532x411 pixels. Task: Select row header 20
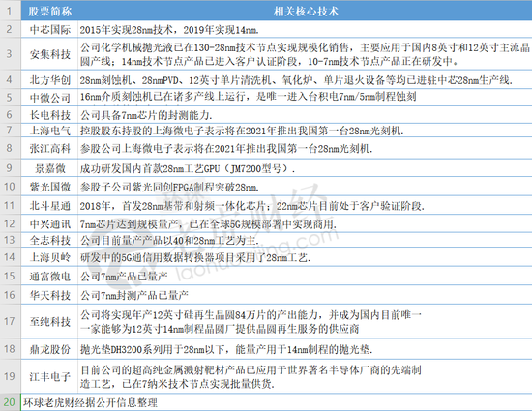(x=11, y=402)
